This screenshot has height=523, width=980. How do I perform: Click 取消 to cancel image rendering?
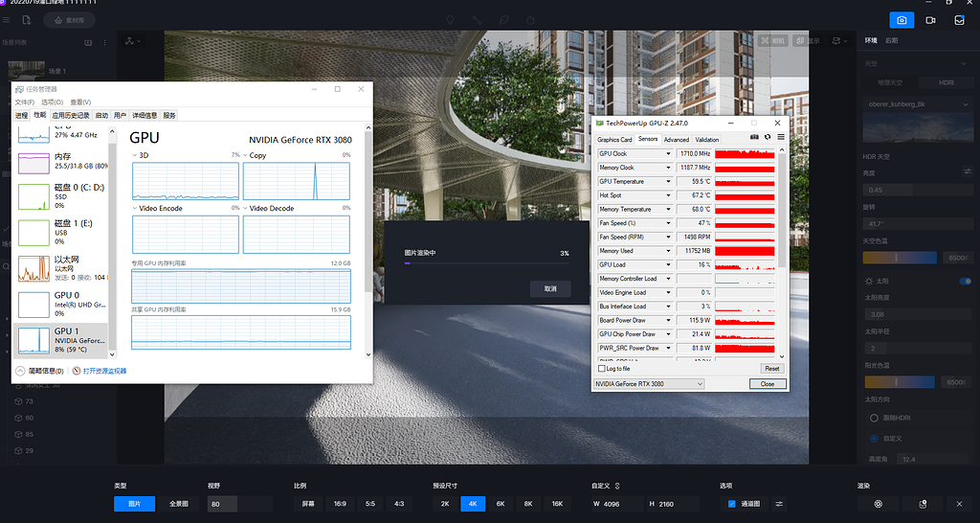pos(550,289)
